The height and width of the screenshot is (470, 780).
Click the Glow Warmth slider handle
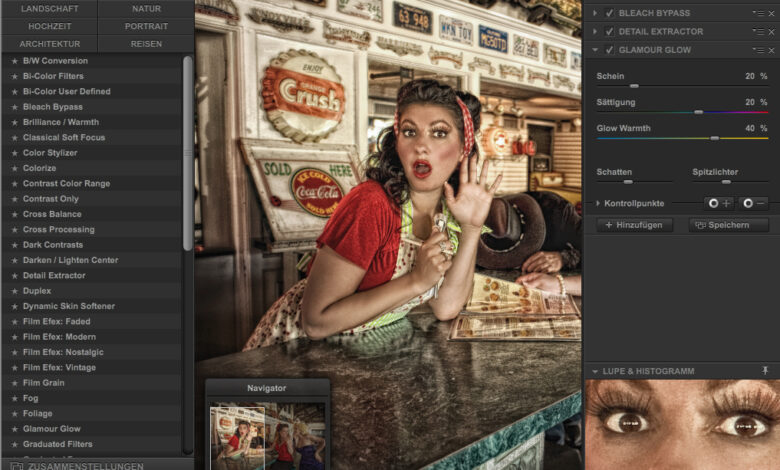coord(714,138)
